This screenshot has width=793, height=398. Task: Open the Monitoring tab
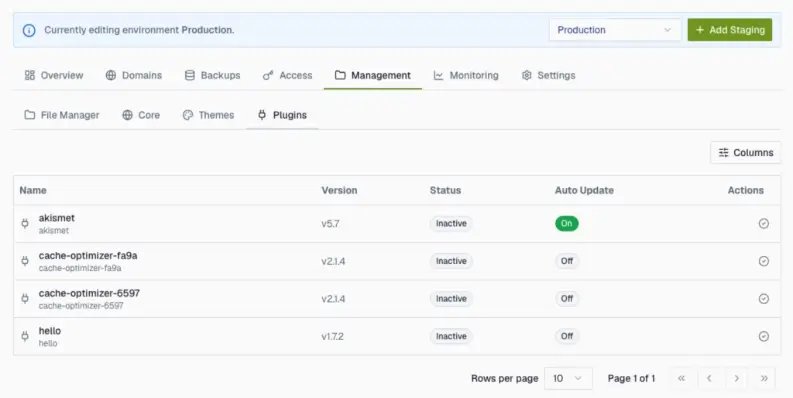[x=466, y=75]
